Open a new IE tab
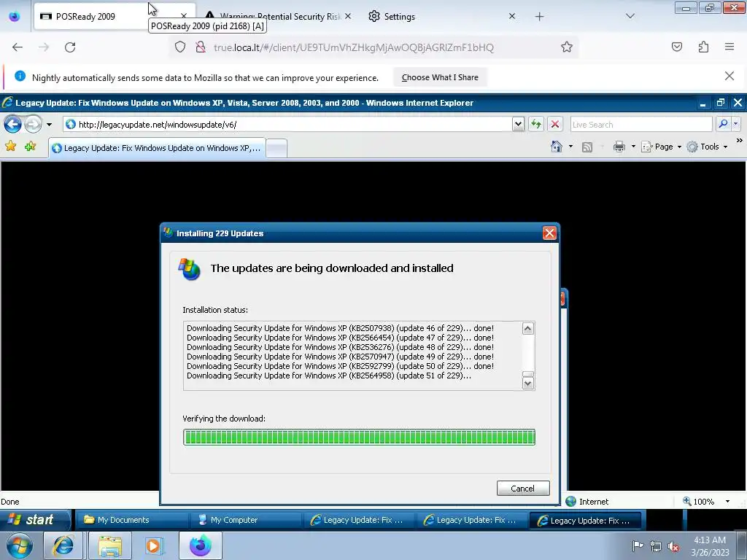This screenshot has height=560, width=747. 276,149
